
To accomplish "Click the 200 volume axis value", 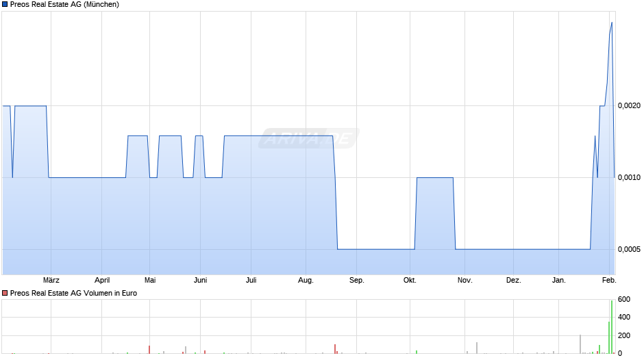I will coord(624,335).
